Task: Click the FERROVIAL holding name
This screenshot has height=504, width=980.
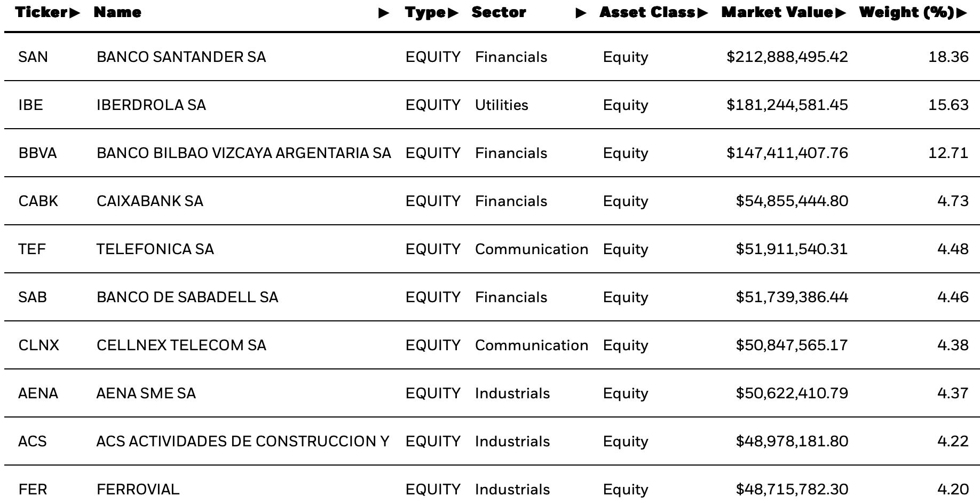Action: pyautogui.click(x=138, y=489)
